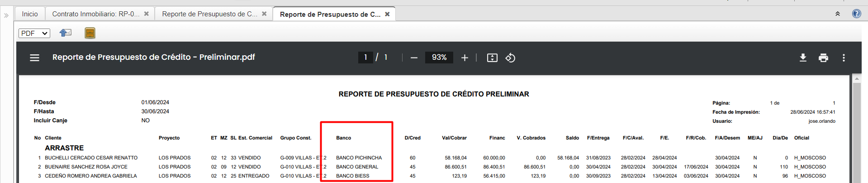Rotate the PDF document counterclockwise
The width and height of the screenshot is (868, 183).
510,58
